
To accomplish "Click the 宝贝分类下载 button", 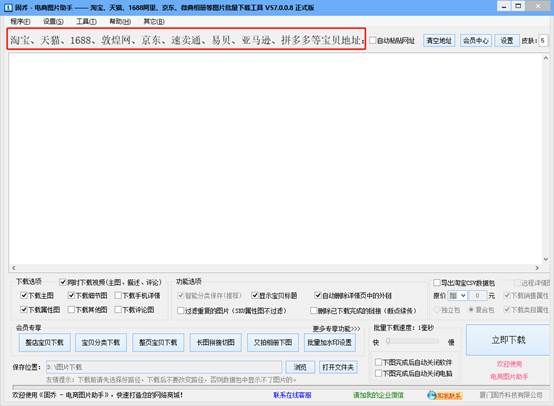I will [101, 342].
